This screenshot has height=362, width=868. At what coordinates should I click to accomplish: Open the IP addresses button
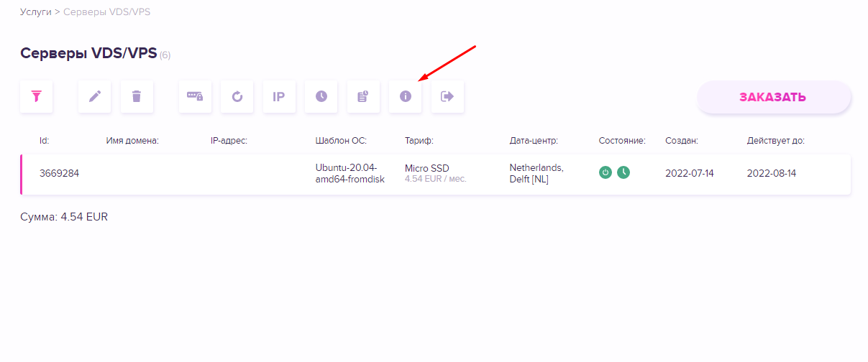[x=279, y=97]
